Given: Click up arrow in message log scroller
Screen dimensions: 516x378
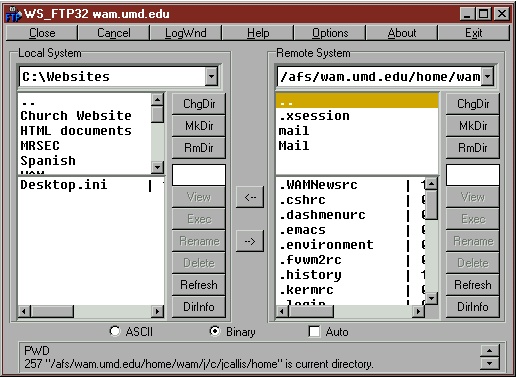Looking at the screenshot, I should tap(490, 351).
